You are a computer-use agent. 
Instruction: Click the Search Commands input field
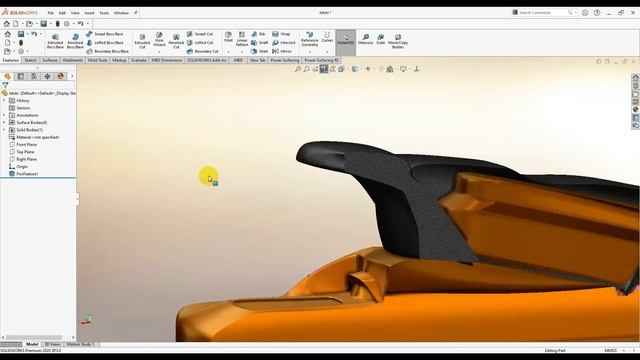[543, 13]
